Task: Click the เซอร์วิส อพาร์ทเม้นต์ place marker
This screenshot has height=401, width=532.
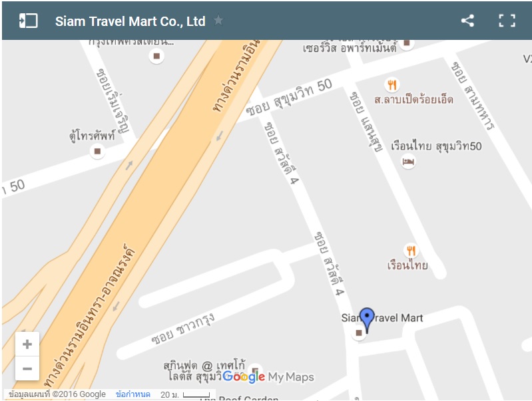Action: coord(406,43)
